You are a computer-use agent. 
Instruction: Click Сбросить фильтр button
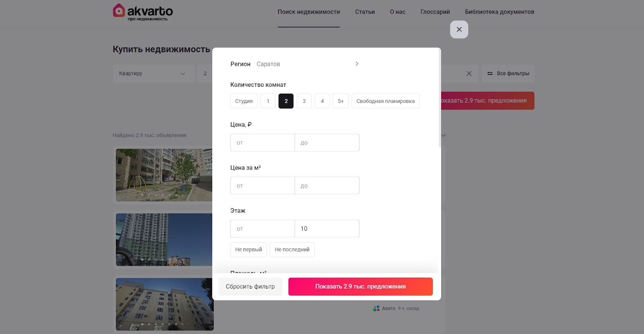tap(250, 287)
